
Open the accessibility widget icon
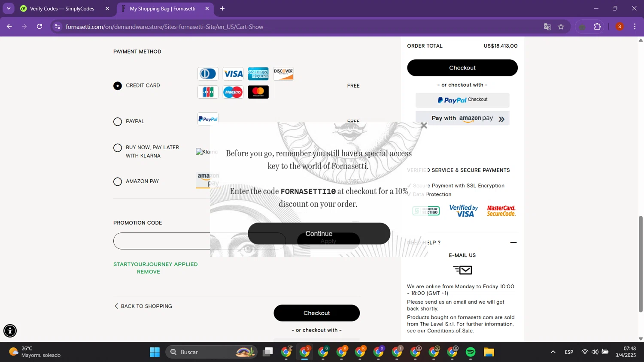(x=10, y=331)
